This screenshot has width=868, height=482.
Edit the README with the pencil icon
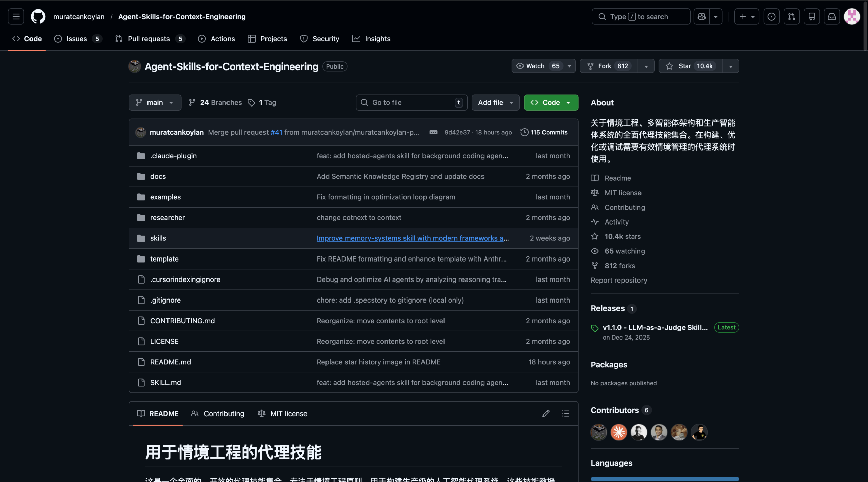pyautogui.click(x=546, y=413)
